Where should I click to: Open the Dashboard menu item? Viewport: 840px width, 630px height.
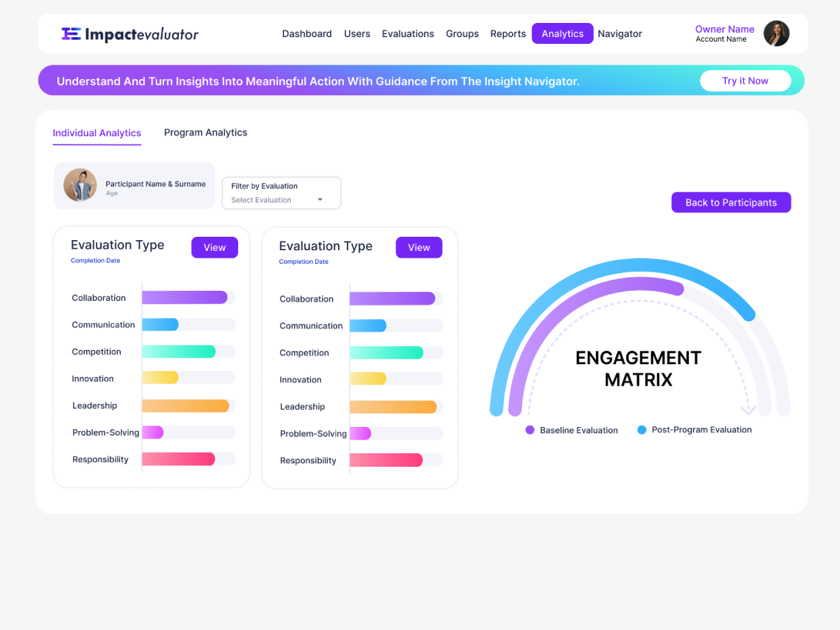click(x=307, y=34)
